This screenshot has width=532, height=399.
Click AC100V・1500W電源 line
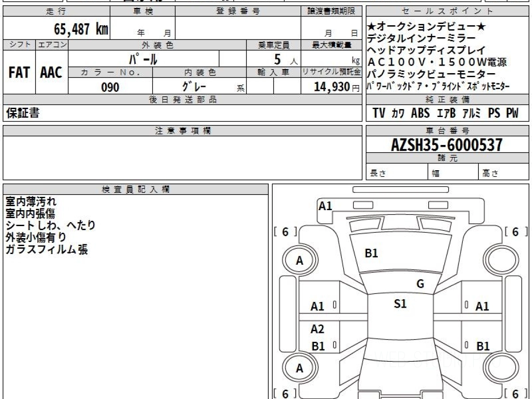(x=437, y=62)
